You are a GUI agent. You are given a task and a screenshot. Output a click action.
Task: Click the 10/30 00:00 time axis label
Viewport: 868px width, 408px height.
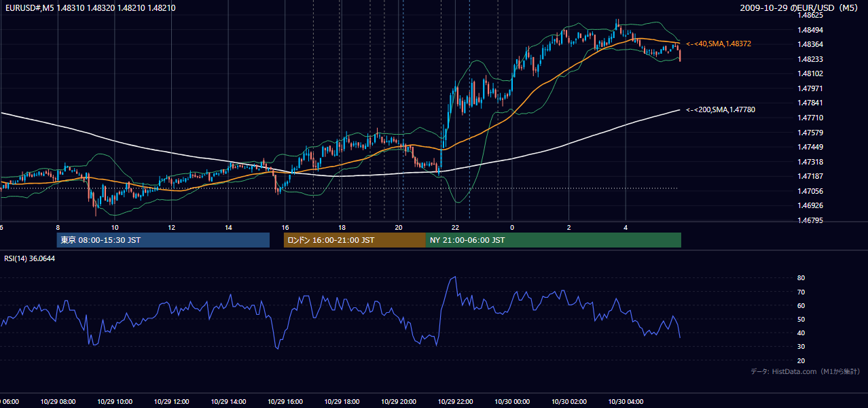[513, 401]
